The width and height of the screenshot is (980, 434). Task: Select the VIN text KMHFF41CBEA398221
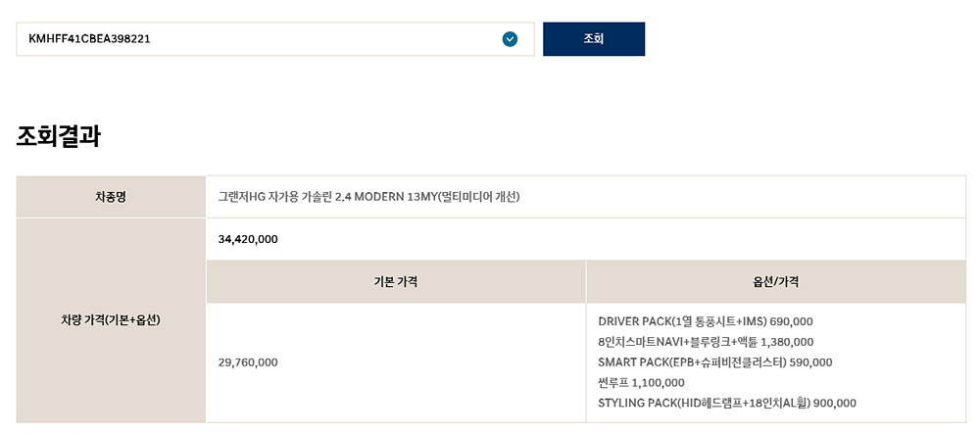[x=89, y=39]
